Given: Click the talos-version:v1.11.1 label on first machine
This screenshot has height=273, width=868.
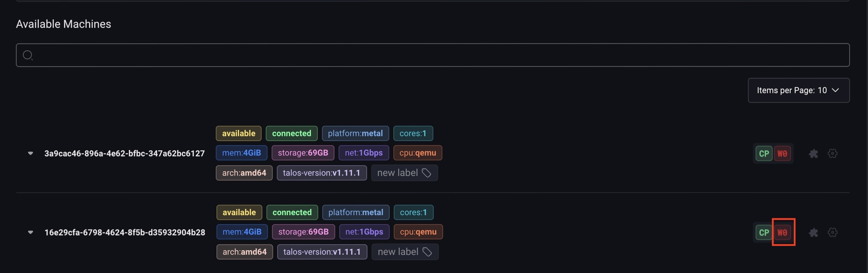Looking at the screenshot, I should (322, 173).
